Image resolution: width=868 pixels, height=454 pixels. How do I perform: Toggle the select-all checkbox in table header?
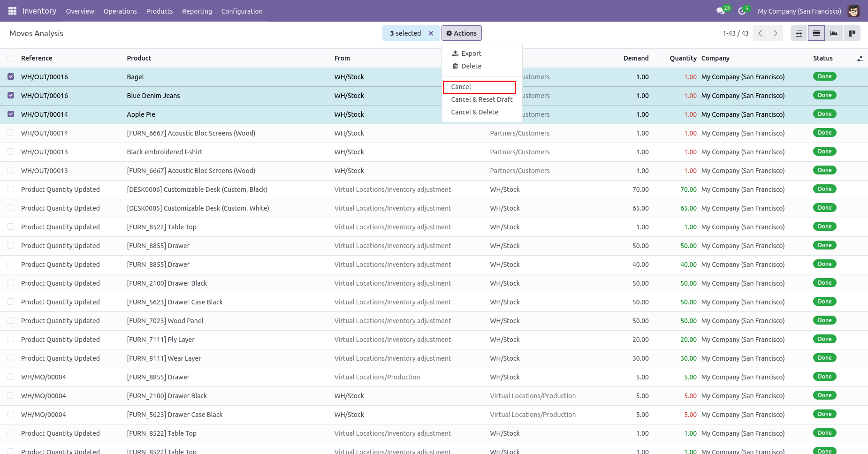[x=11, y=58]
